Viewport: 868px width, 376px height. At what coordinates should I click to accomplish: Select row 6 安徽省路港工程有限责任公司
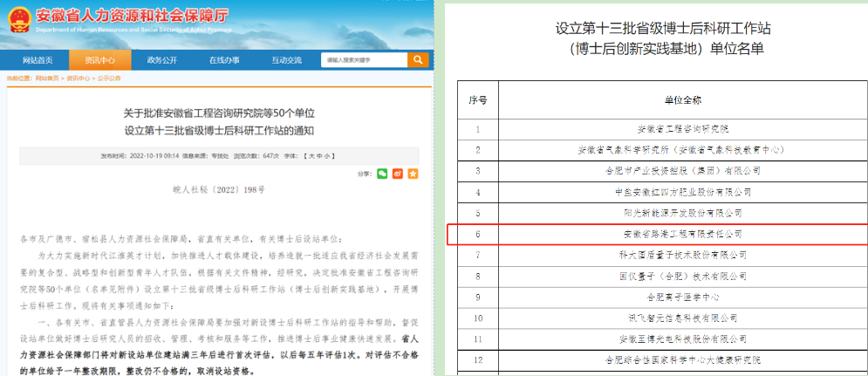pos(670,235)
